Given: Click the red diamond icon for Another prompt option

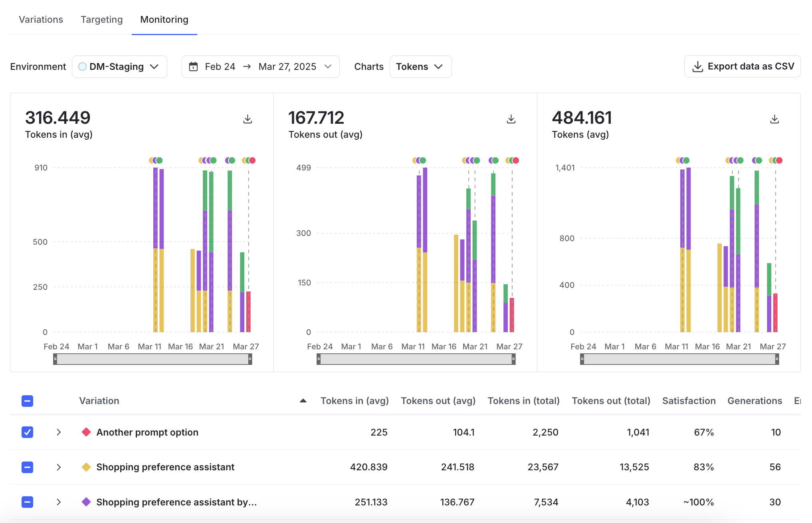Looking at the screenshot, I should (x=86, y=432).
